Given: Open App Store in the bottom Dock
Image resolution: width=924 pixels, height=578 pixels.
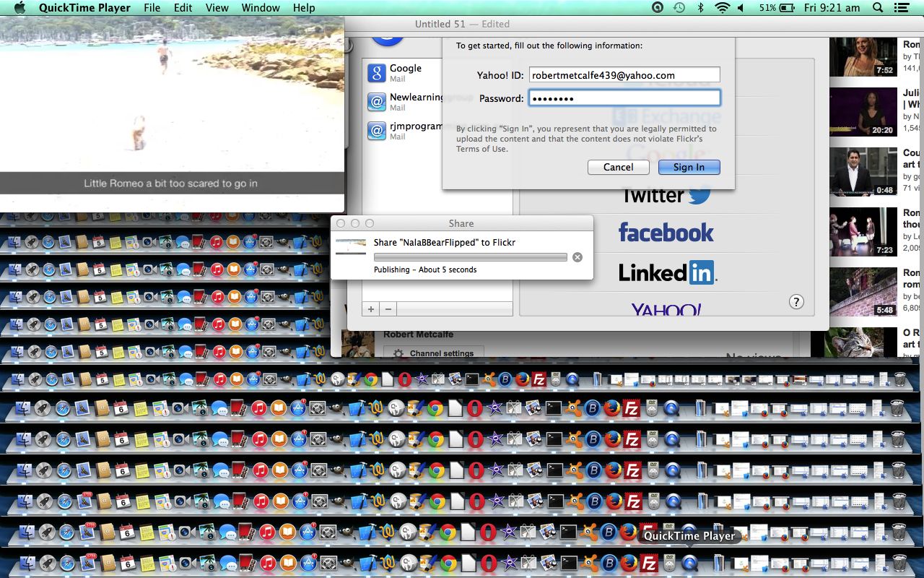Looking at the screenshot, I should [308, 564].
